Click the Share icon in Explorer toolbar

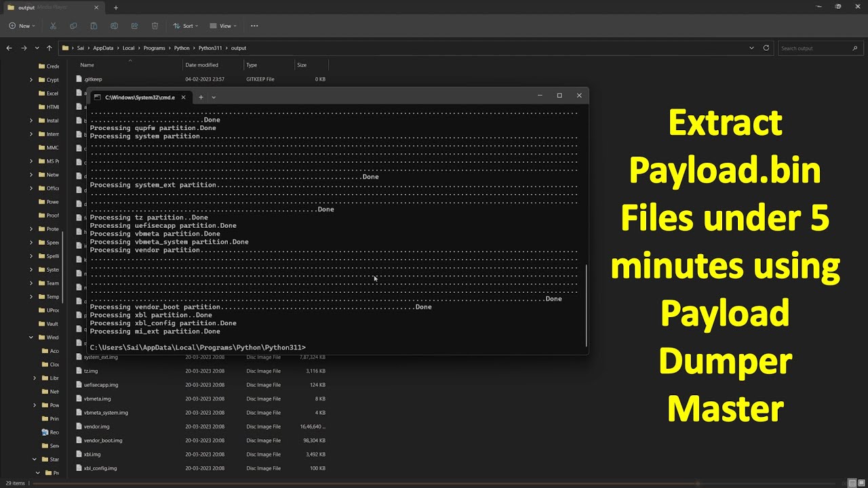tap(134, 26)
